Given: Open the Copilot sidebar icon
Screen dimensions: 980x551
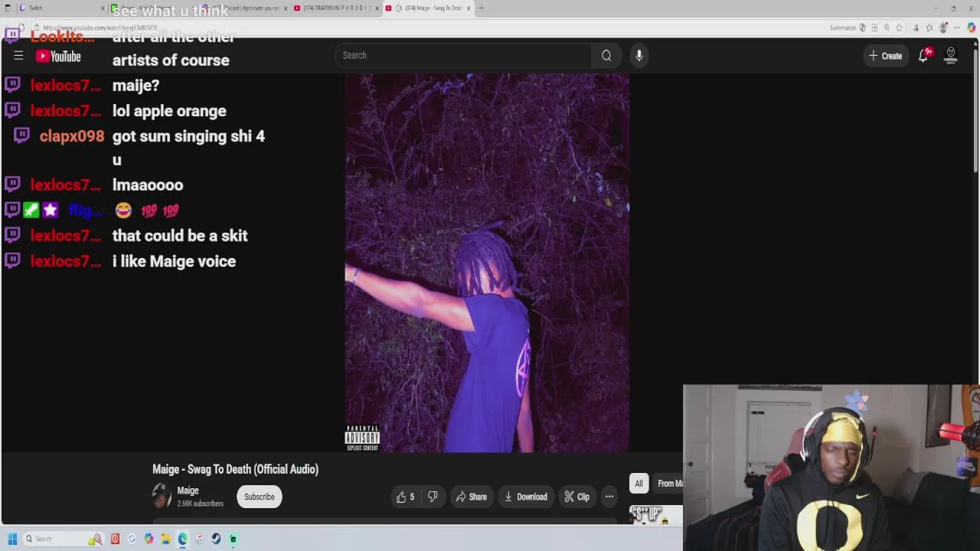Looking at the screenshot, I should [x=971, y=28].
